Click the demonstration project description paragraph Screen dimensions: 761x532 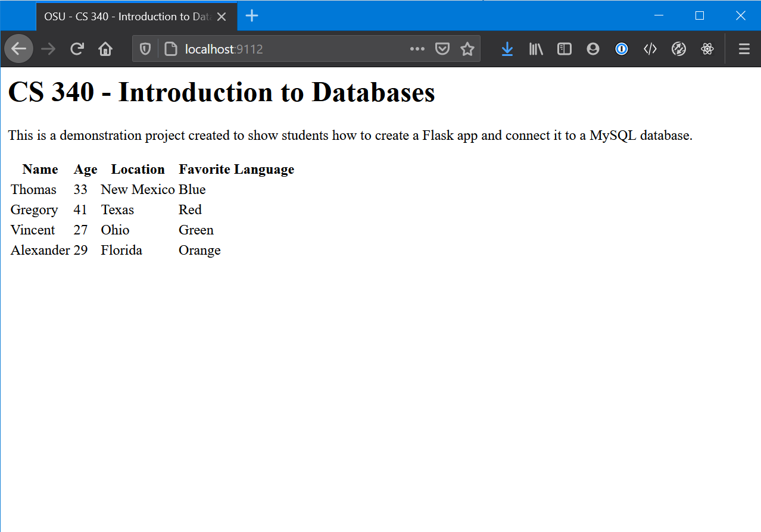tap(350, 135)
